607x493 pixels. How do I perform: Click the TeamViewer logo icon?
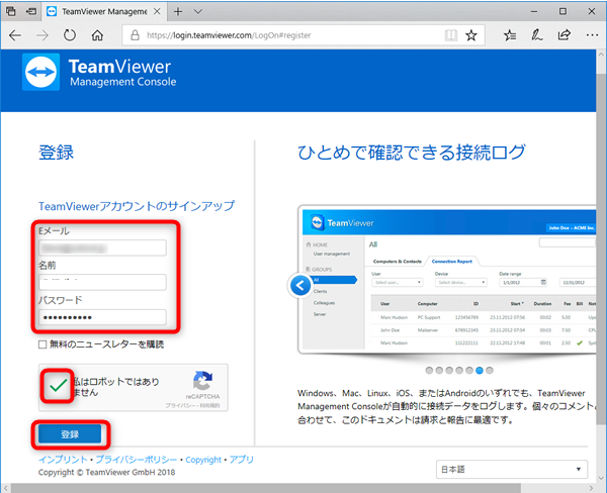click(x=41, y=72)
